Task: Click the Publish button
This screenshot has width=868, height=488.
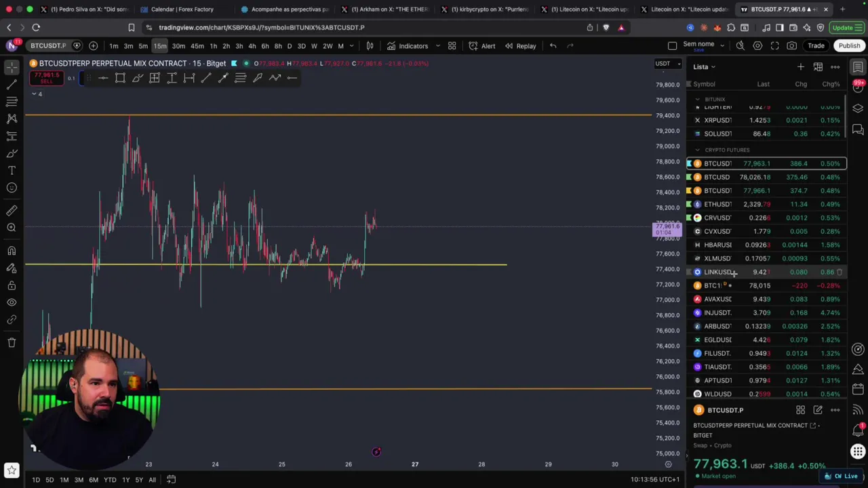Action: click(x=849, y=45)
